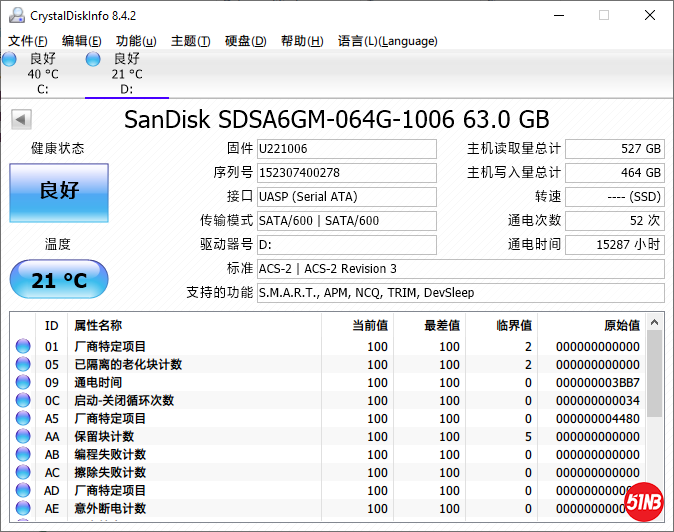
Task: Click the previous disk arrow button
Action: pyautogui.click(x=20, y=120)
